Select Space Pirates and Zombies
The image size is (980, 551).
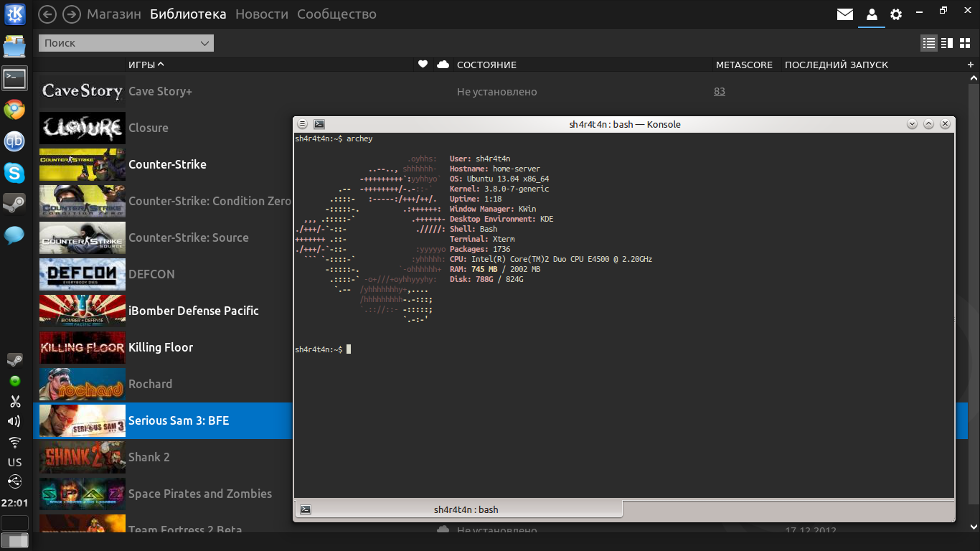pos(200,494)
